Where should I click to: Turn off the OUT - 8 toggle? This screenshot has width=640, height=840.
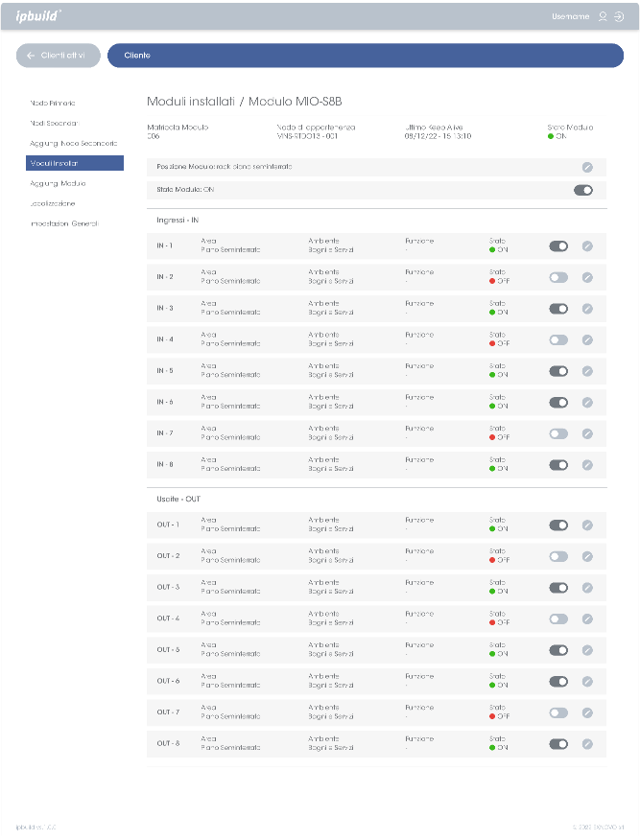pos(558,744)
